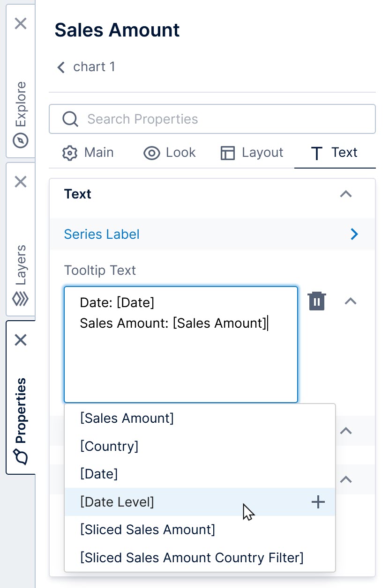389x588 pixels.
Task: Select the Text formatting T icon
Action: pos(317,153)
